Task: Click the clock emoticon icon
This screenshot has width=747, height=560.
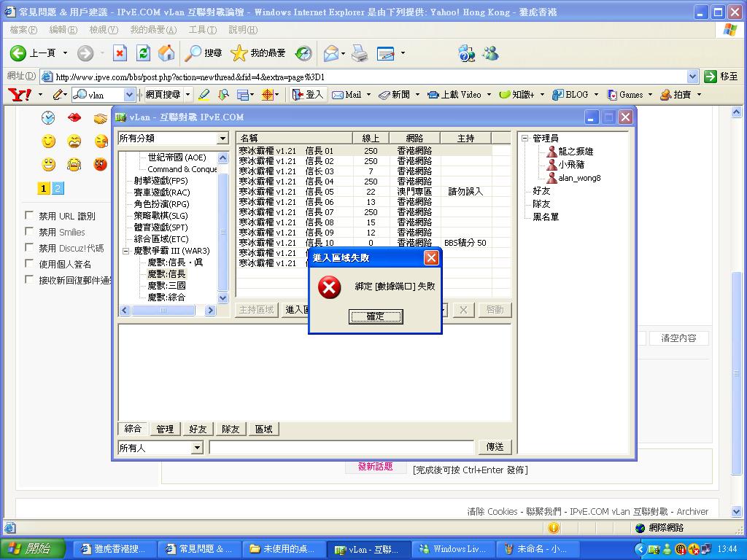Action: tap(48, 117)
